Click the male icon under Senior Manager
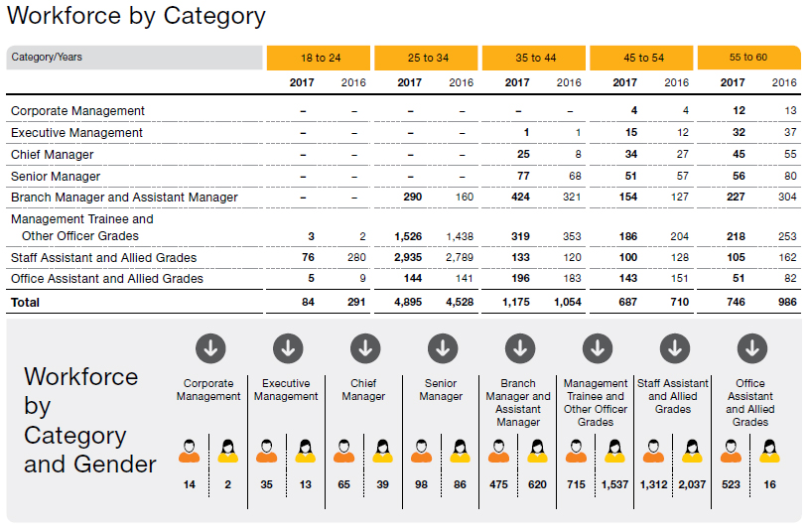810x532 pixels. [422, 452]
